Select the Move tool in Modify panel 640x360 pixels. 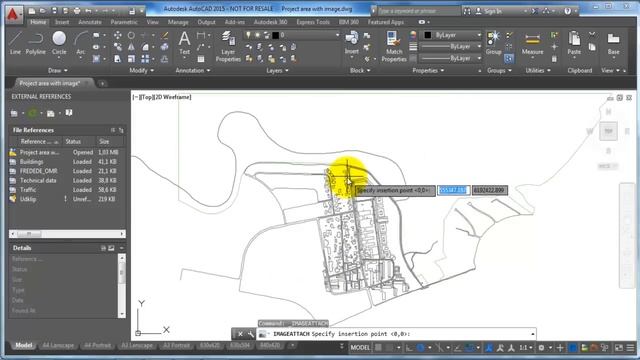tap(118, 35)
